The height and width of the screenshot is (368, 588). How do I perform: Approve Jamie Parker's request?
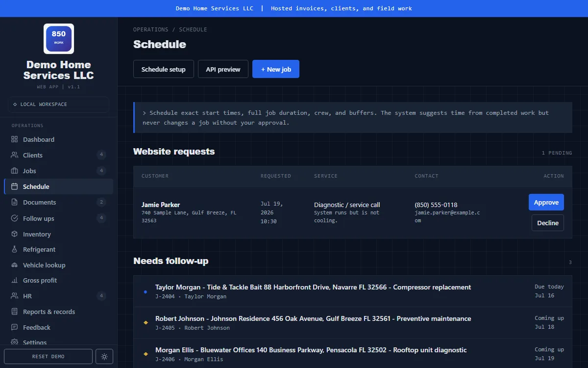pos(546,202)
